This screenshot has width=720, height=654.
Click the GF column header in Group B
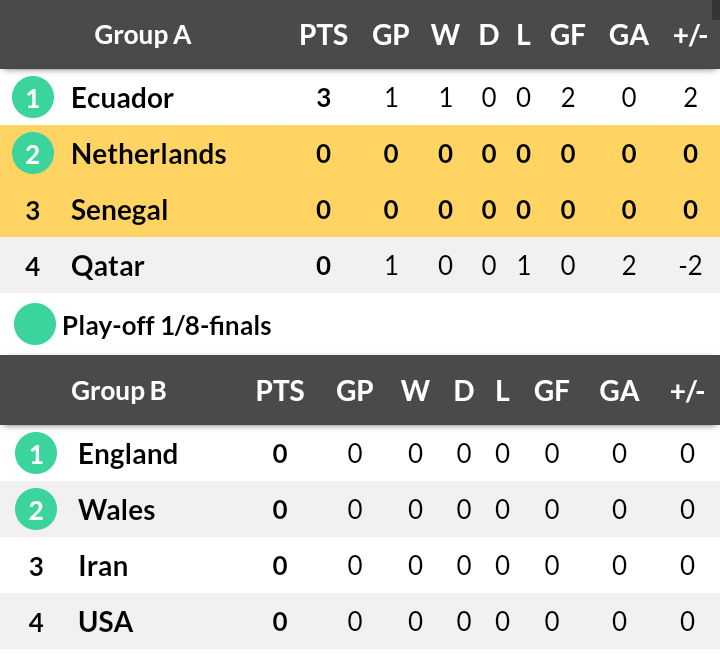pyautogui.click(x=551, y=391)
